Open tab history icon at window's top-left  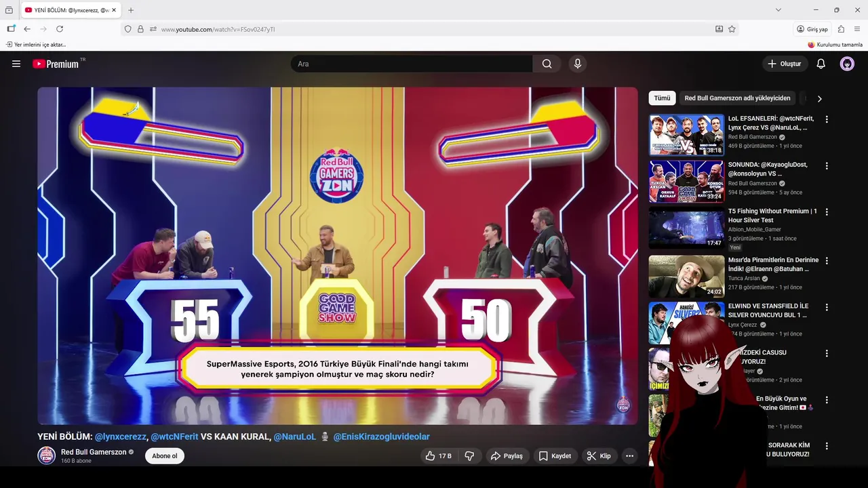(9, 10)
